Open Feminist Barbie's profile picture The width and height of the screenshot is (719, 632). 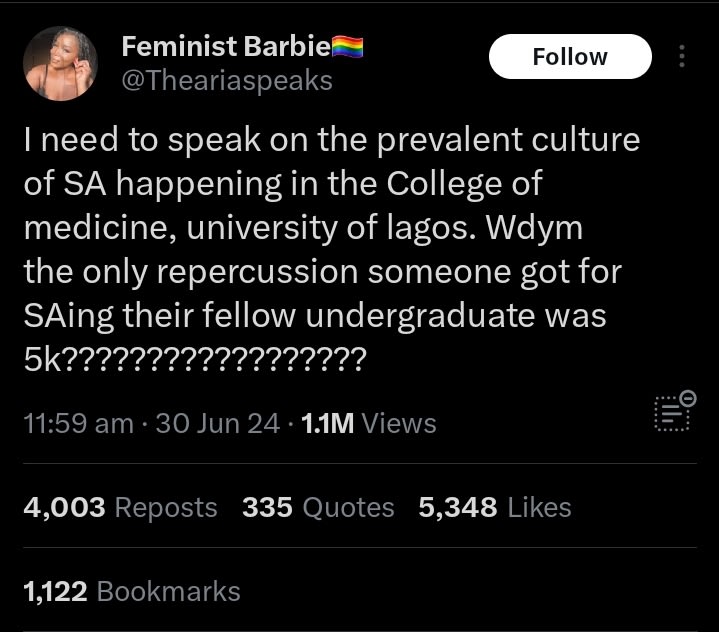[60, 63]
